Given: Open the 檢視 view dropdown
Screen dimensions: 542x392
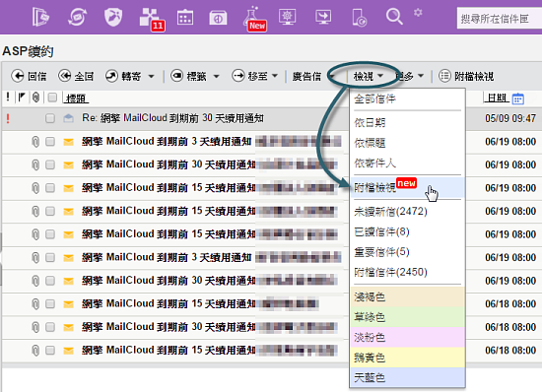Looking at the screenshot, I should coord(368,76).
